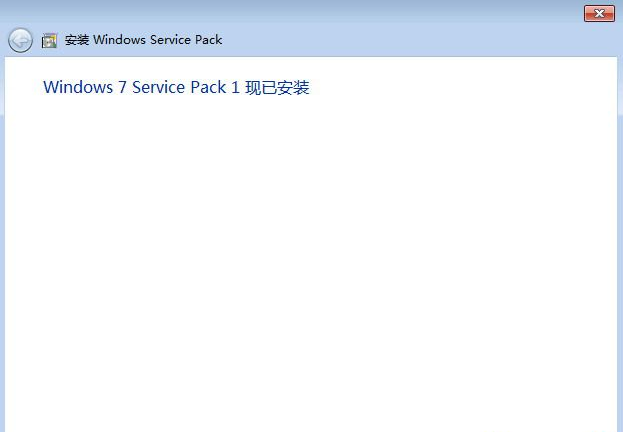Click "Windows" in the window title
The height and width of the screenshot is (432, 625).
[x=120, y=40]
